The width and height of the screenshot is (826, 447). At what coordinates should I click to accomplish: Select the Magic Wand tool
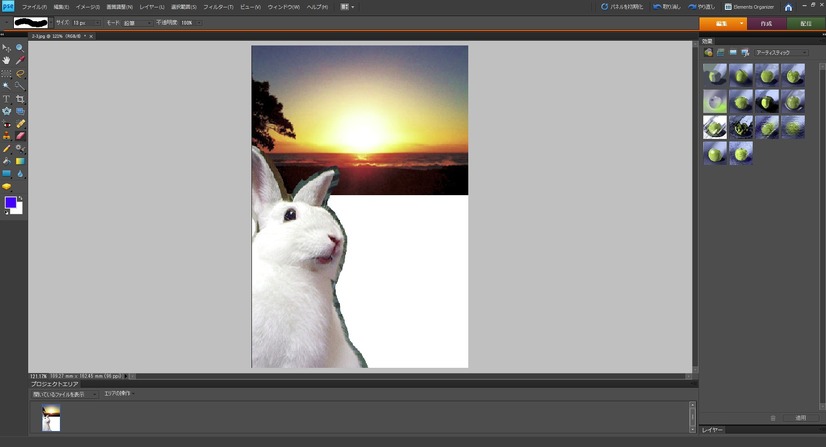pos(6,86)
